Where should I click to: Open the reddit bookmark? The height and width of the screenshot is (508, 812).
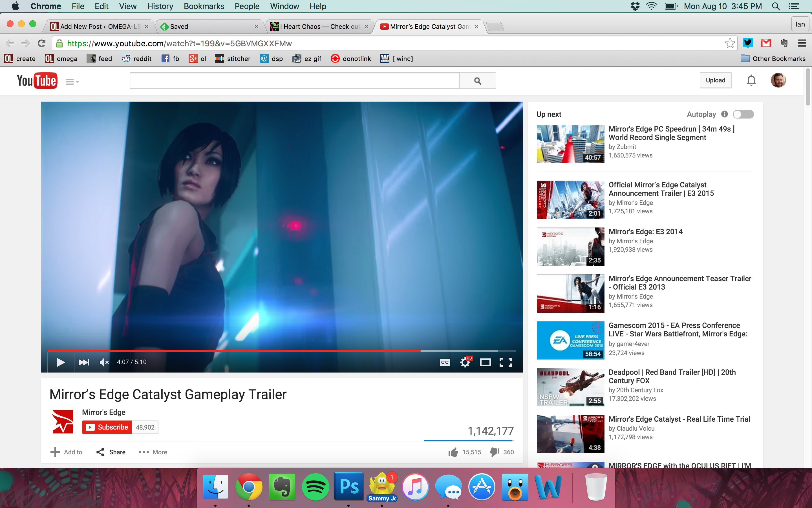click(136, 58)
